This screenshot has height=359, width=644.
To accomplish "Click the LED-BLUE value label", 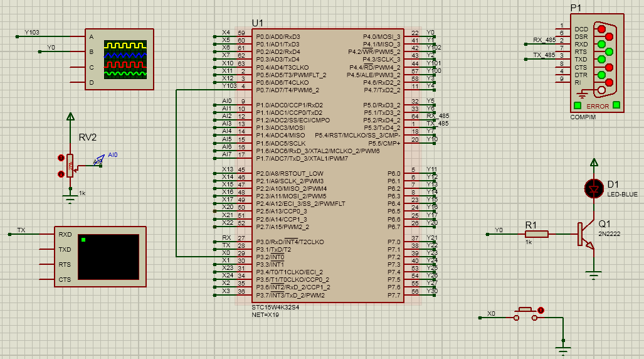I will point(622,194).
